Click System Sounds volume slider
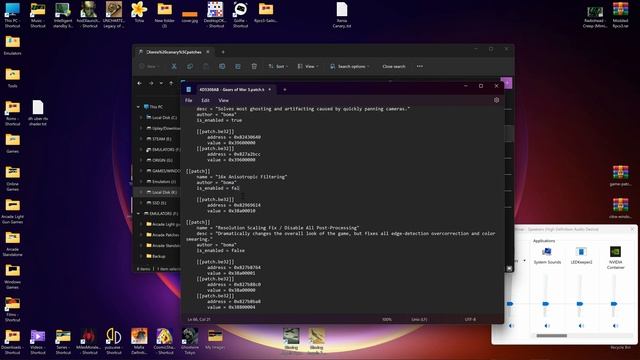The width and height of the screenshot is (640, 360). [546, 304]
